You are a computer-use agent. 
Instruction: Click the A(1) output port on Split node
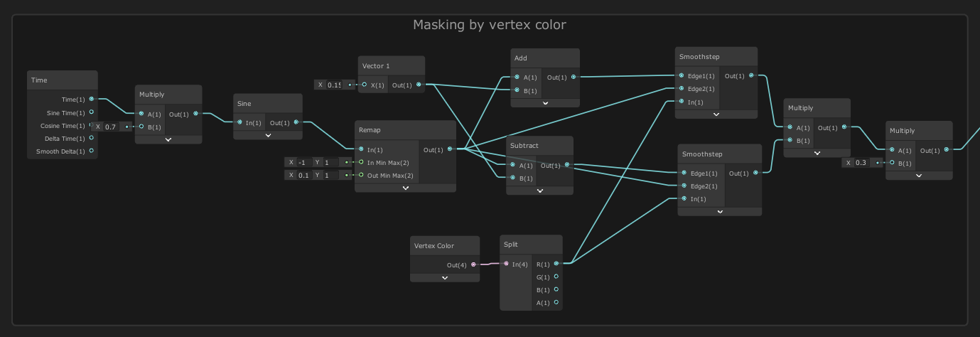tap(556, 302)
